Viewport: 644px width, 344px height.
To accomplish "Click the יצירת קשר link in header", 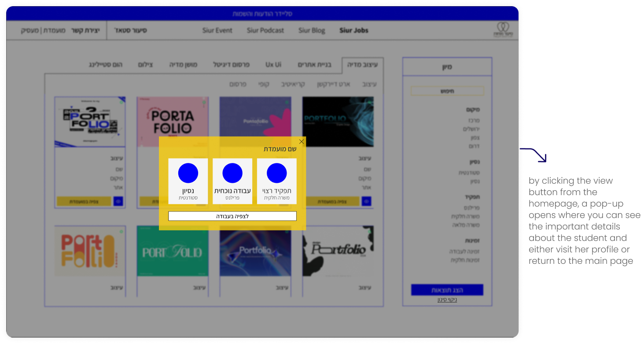I will pyautogui.click(x=85, y=30).
